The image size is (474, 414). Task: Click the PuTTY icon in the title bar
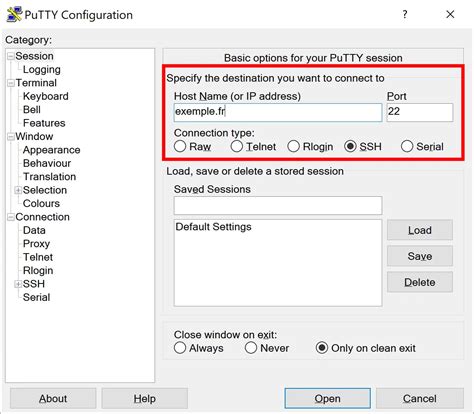pyautogui.click(x=15, y=14)
